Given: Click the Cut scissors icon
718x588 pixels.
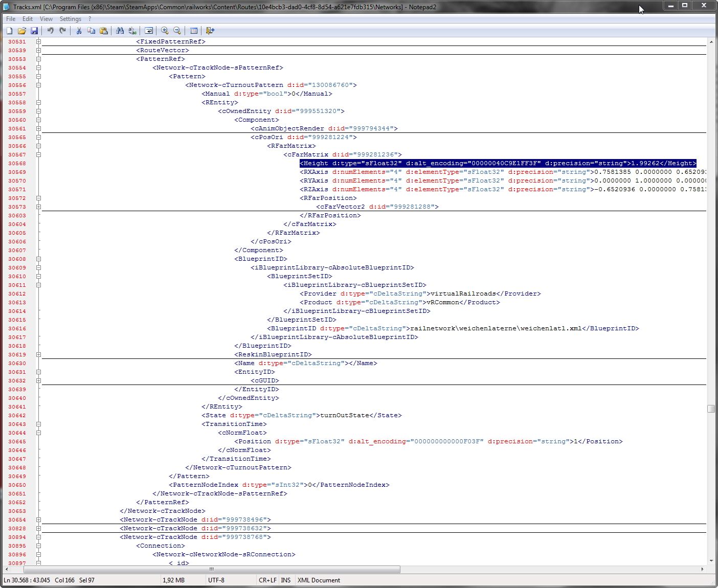Looking at the screenshot, I should tap(79, 31).
